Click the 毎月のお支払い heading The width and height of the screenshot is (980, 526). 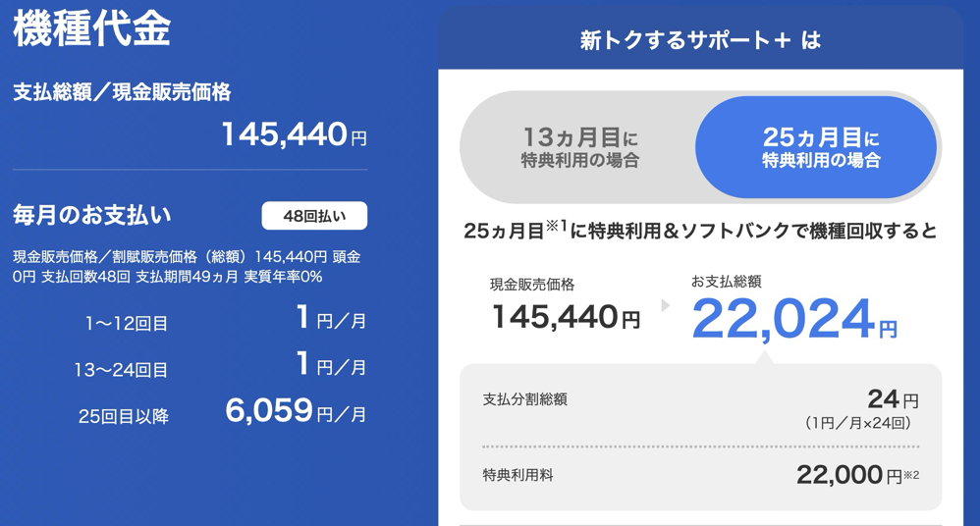92,215
